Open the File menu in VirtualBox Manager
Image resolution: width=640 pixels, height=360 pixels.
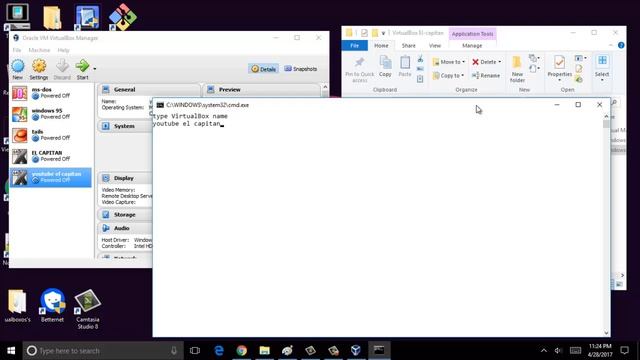tap(17, 50)
